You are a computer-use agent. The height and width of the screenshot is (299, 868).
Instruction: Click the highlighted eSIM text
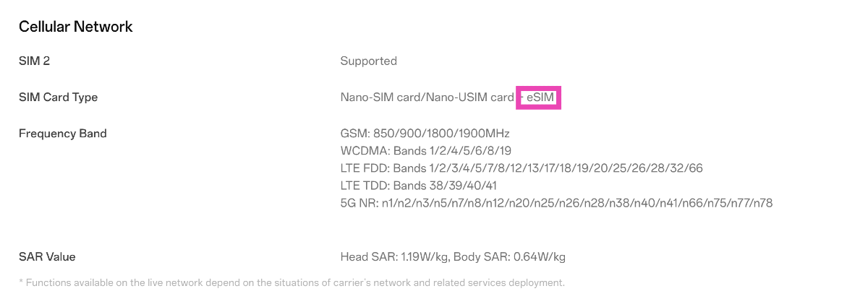pyautogui.click(x=540, y=97)
